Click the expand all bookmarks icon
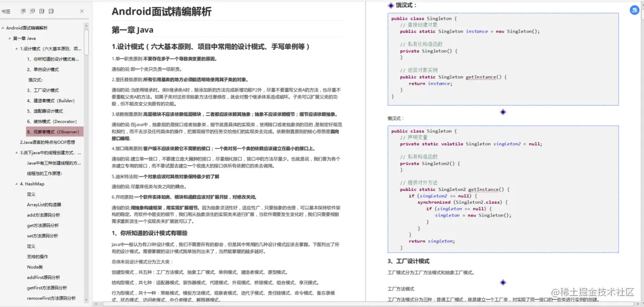Viewport: 644px width, 307px height. [x=23, y=11]
